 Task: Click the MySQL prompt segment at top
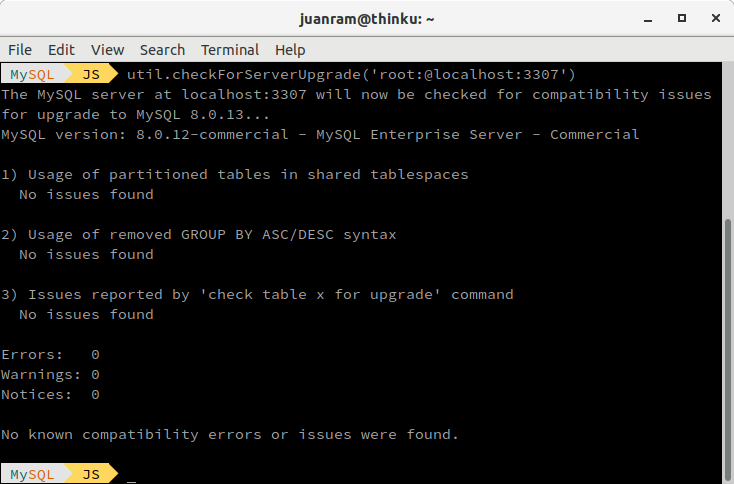click(x=32, y=74)
